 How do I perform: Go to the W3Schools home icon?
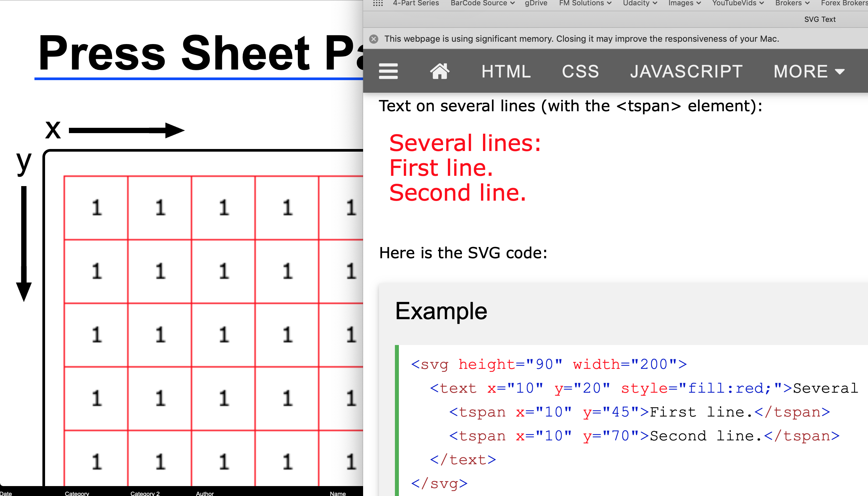tap(440, 71)
